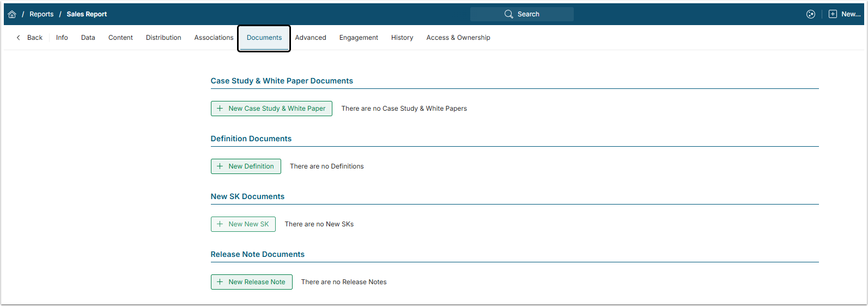Click the Back chevron arrow
This screenshot has height=306, width=868.
click(x=18, y=38)
